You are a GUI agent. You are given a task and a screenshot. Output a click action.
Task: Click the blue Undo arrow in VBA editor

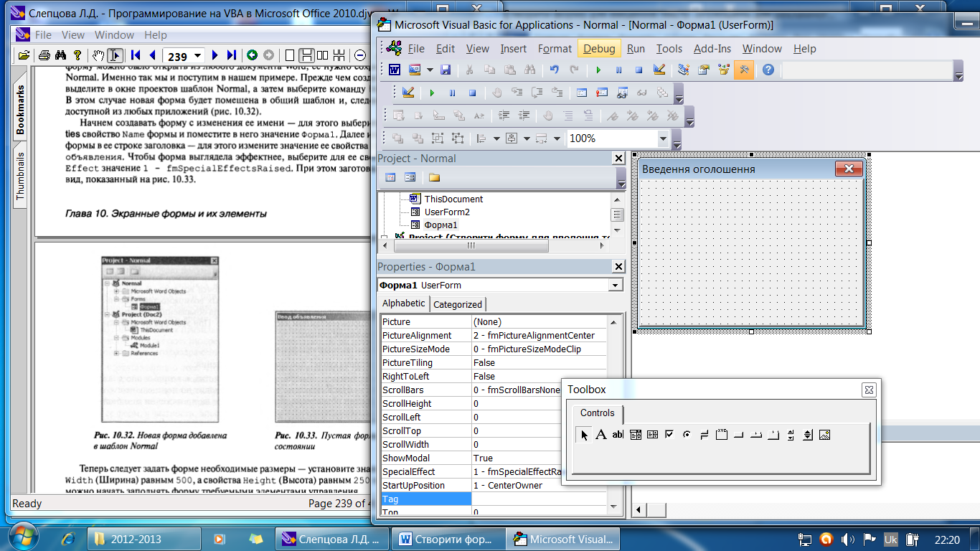click(554, 70)
